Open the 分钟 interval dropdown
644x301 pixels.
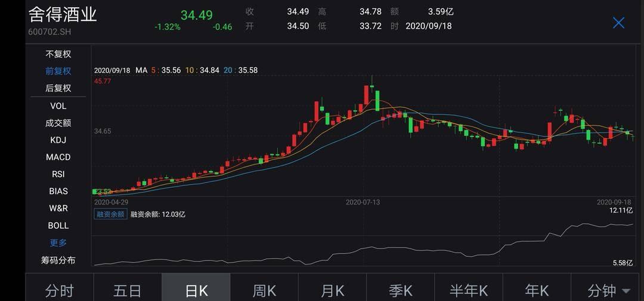coord(608,290)
